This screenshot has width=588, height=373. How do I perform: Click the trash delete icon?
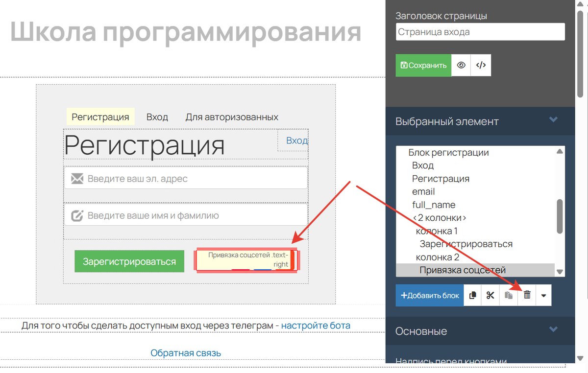tap(527, 295)
